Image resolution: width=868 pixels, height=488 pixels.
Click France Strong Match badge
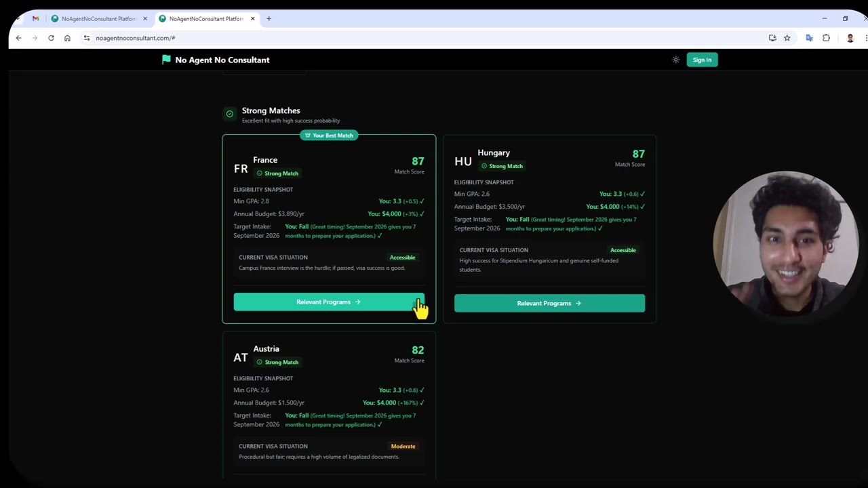pos(277,174)
